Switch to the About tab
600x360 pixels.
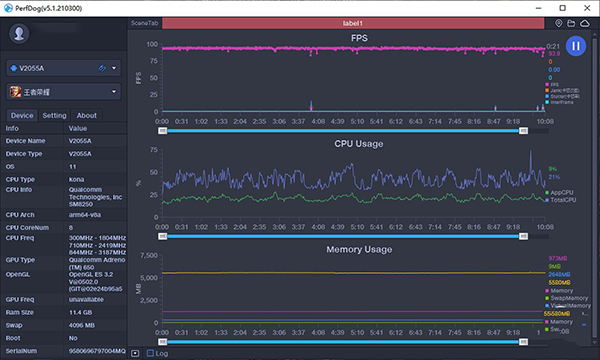click(86, 115)
